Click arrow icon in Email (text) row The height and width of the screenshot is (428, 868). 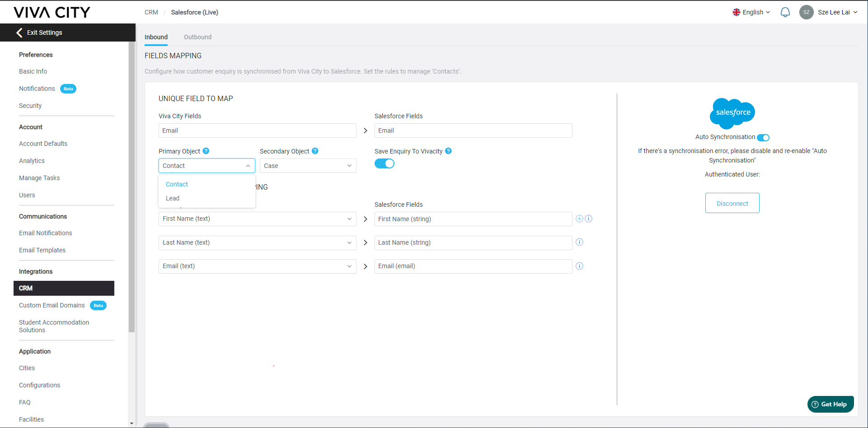click(x=366, y=266)
